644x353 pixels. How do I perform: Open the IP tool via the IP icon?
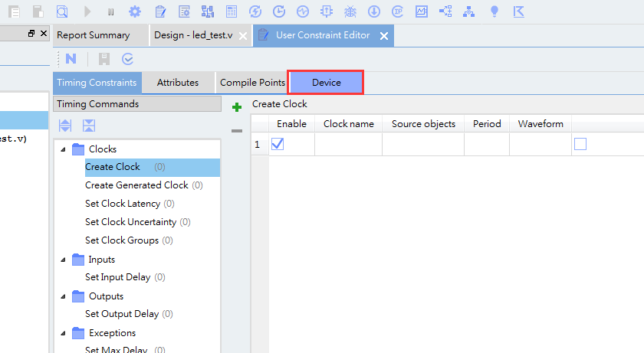point(398,11)
